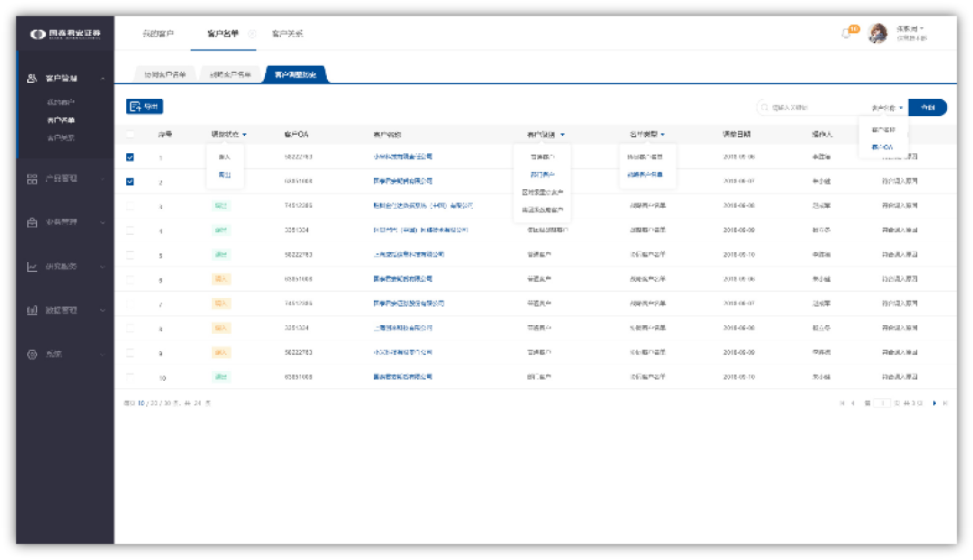973x560 pixels.
Task: Click the magnifier icon in the search box
Action: [765, 107]
